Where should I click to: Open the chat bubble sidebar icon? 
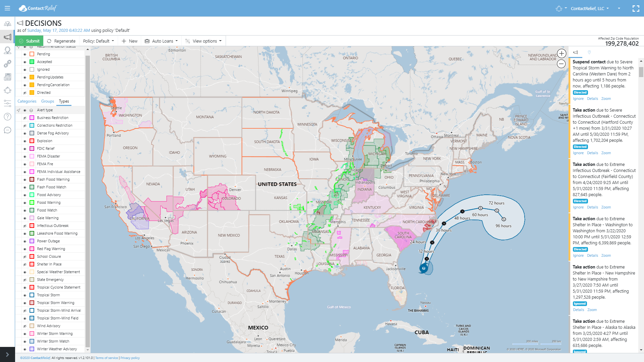[x=7, y=130]
